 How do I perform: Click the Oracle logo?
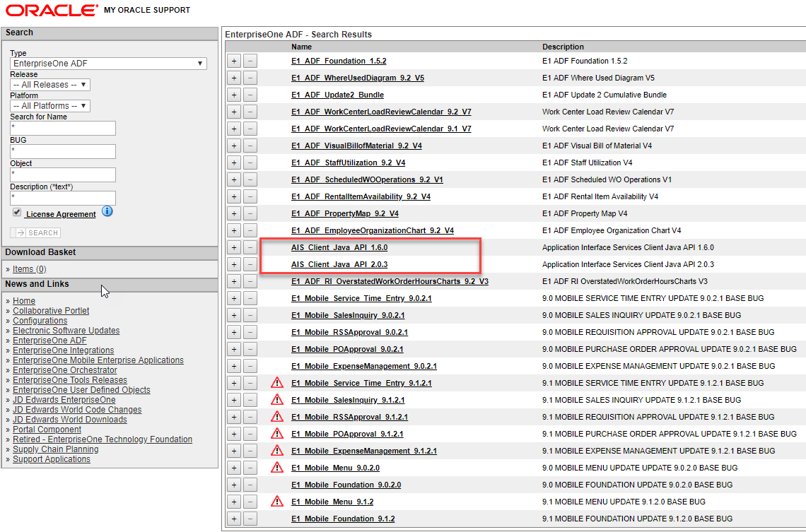pyautogui.click(x=44, y=10)
